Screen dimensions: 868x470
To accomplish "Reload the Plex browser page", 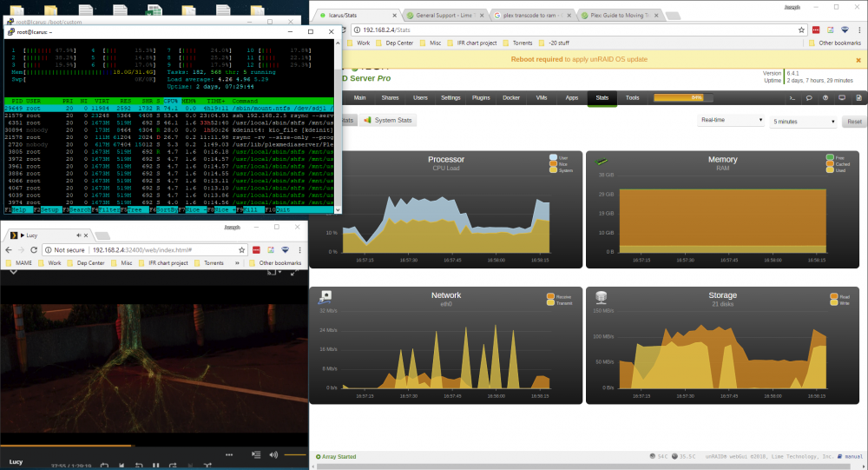I will (x=34, y=250).
